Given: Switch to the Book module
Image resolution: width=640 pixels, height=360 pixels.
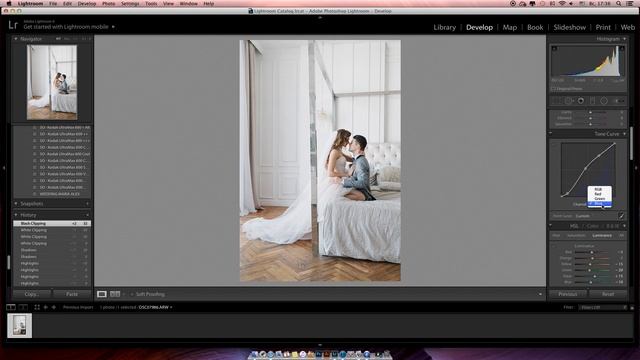Looking at the screenshot, I should [535, 27].
